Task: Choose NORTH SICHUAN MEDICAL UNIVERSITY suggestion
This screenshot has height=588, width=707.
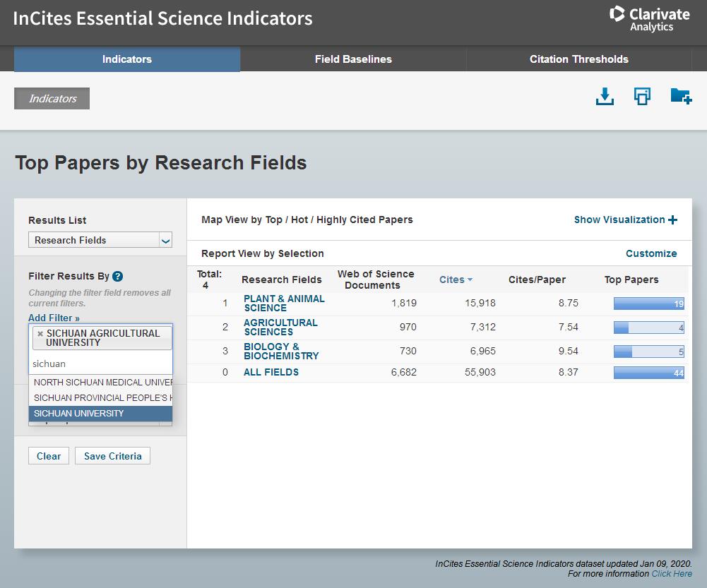Action: point(100,383)
